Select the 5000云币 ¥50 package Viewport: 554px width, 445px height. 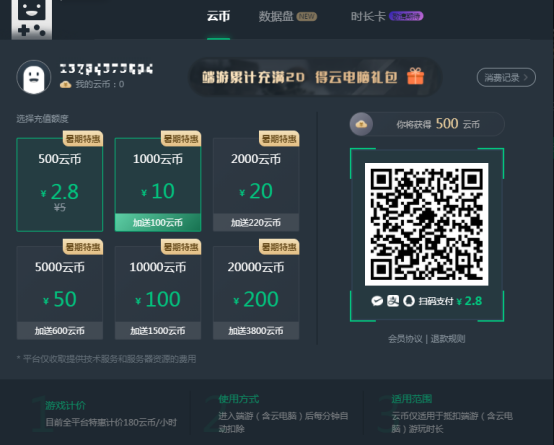click(x=60, y=293)
